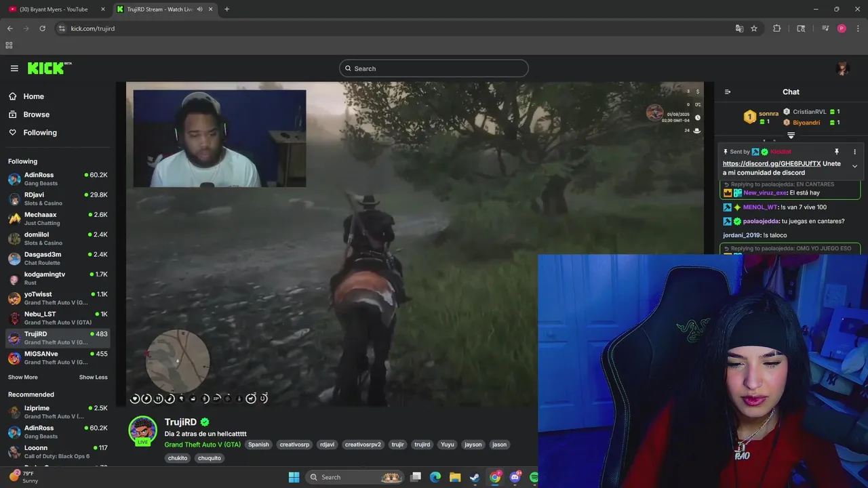
Task: Launch Microsoft Edge from the taskbar
Action: 435,477
